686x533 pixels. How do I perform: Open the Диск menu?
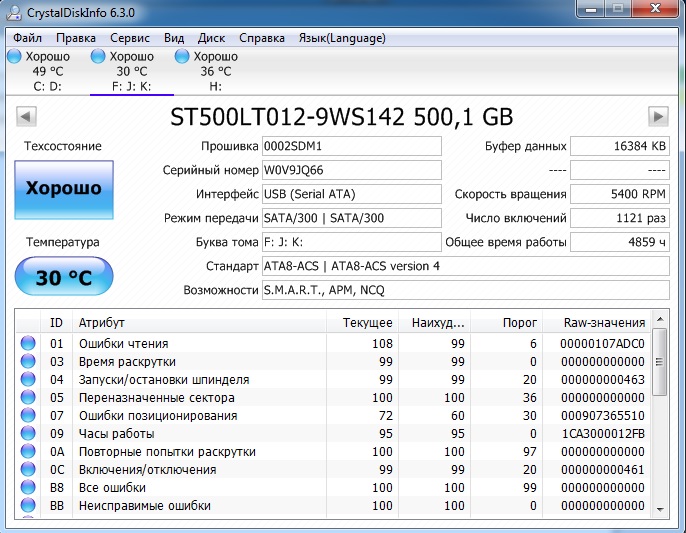click(211, 39)
